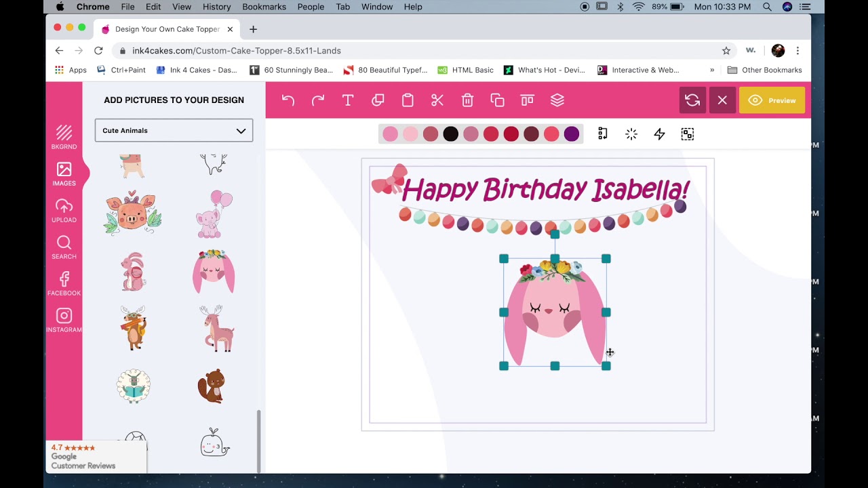The width and height of the screenshot is (868, 488).
Task: Bookmark the page with the star icon
Action: [x=726, y=51]
